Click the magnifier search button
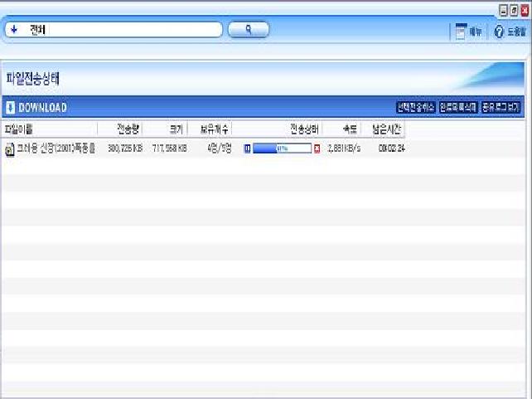 pos(248,30)
